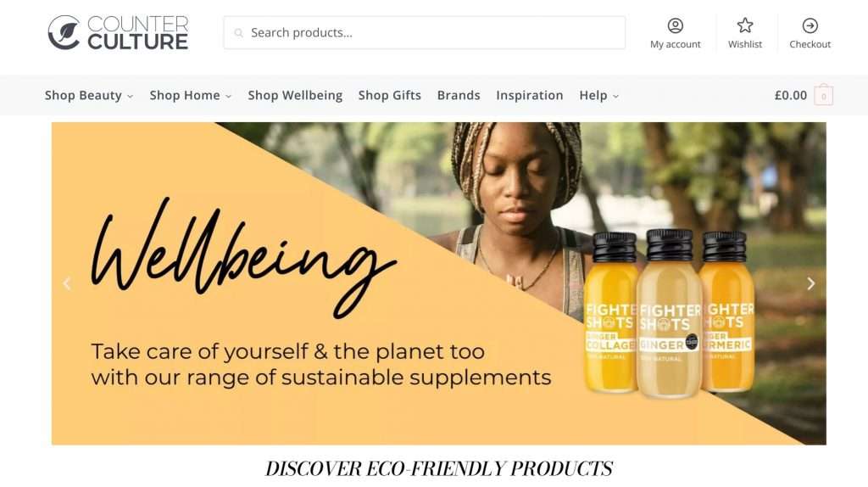
Task: Open the Shop Wellbeing menu item
Action: coord(295,95)
